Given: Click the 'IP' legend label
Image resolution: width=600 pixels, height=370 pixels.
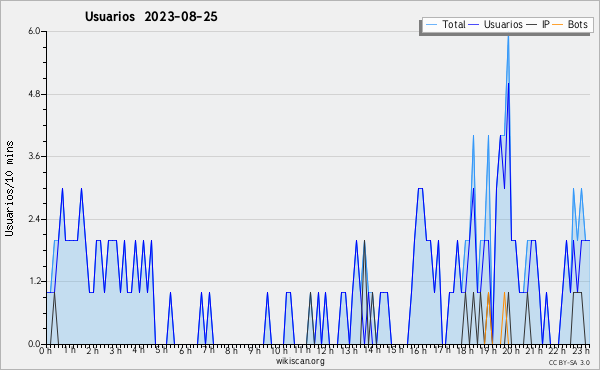Looking at the screenshot, I should tap(546, 24).
